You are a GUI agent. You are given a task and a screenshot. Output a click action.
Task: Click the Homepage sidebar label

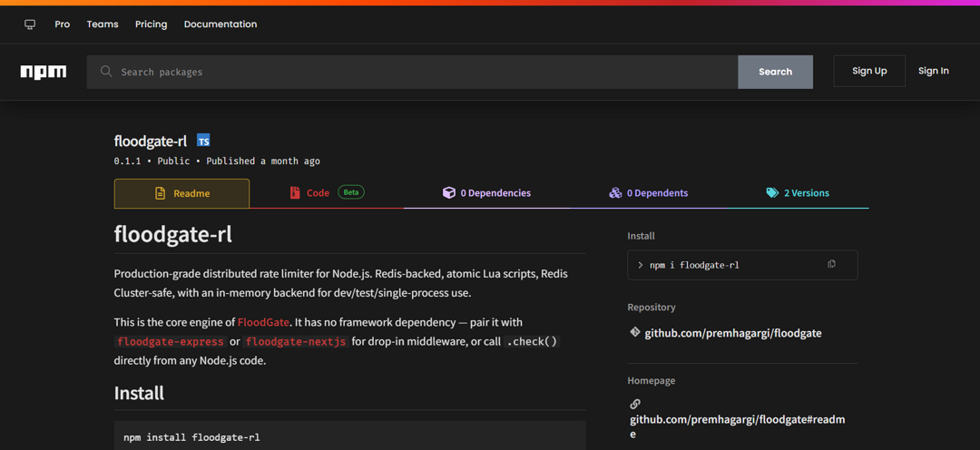point(652,381)
